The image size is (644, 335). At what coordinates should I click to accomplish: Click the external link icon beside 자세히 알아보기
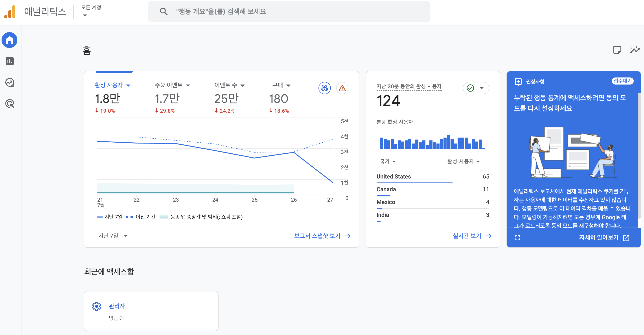(626, 238)
